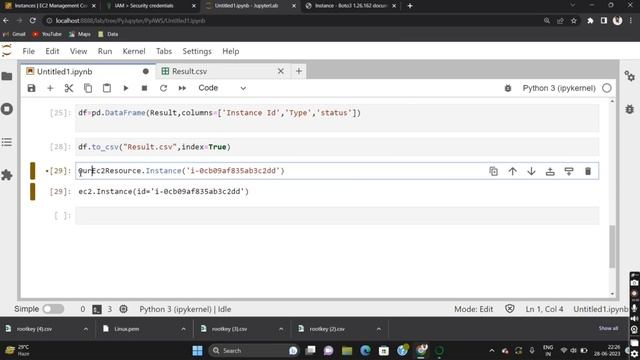Collapse the active cell via gold bar
This screenshot has width=640, height=360.
click(33, 171)
